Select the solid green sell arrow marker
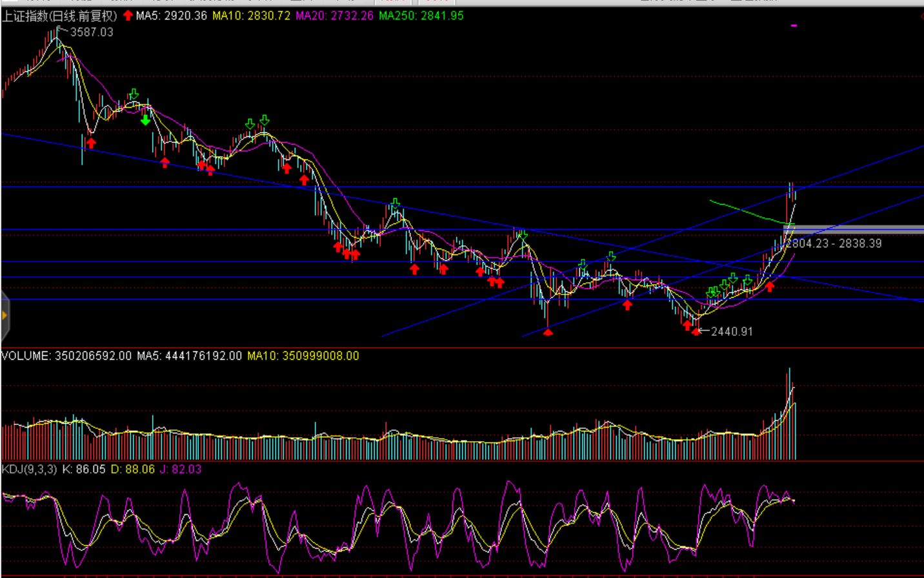The width and height of the screenshot is (924, 578). [146, 120]
